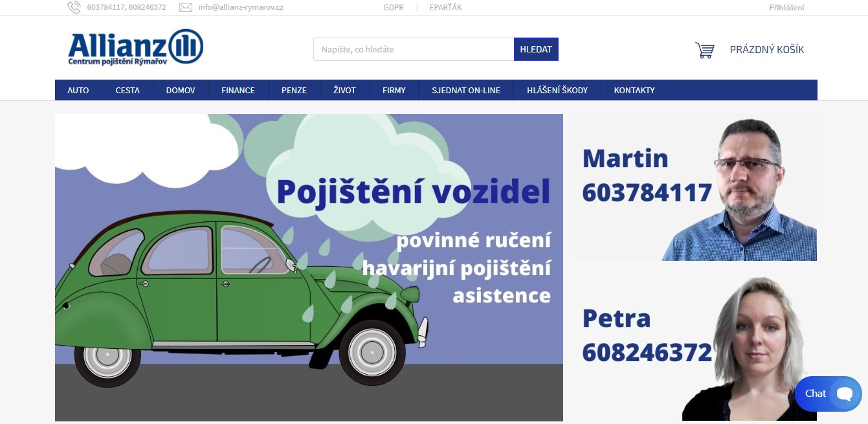
Task: Open the Chat bubble widget
Action: tap(829, 394)
